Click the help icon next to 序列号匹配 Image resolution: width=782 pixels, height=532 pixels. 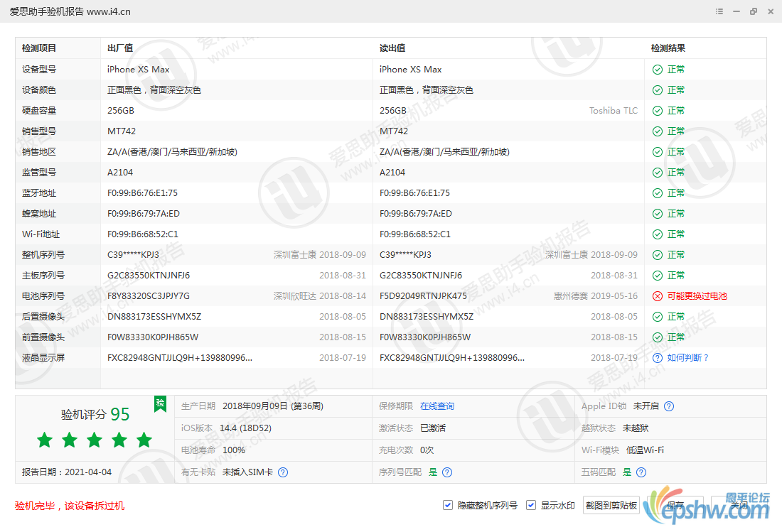447,472
